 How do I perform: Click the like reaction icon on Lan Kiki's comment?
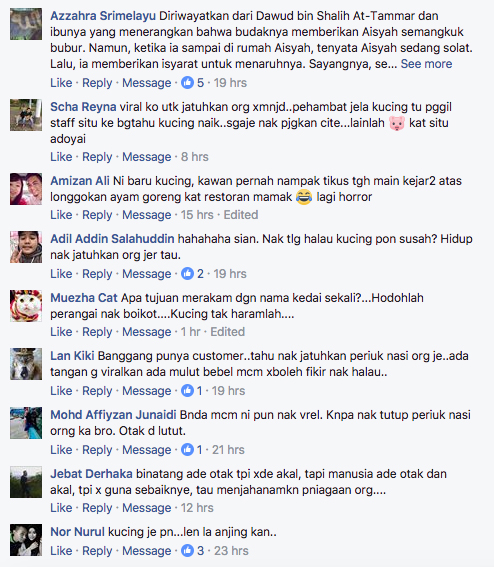pos(187,391)
